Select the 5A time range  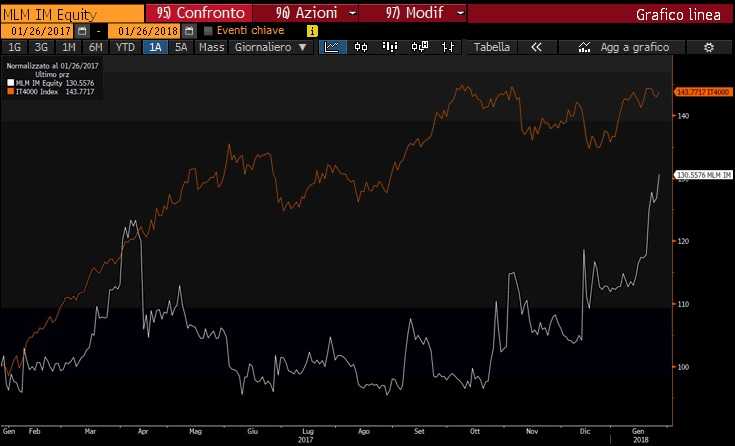(x=181, y=47)
